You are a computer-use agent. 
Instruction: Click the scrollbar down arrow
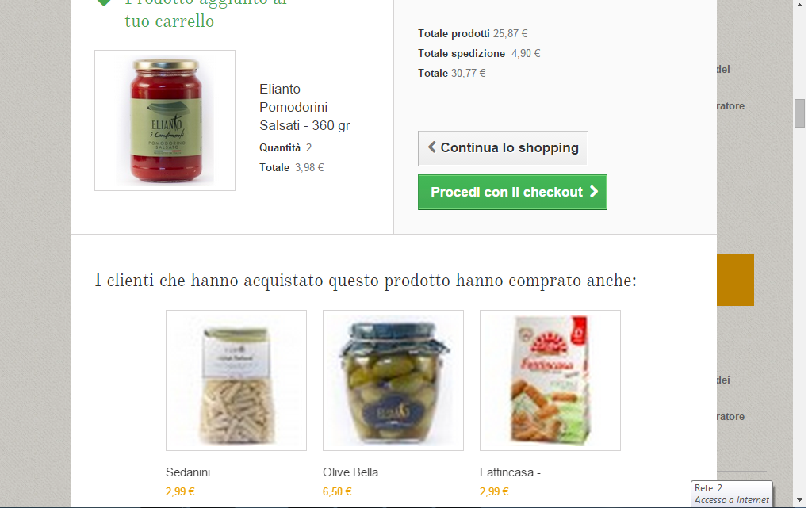tap(799, 500)
